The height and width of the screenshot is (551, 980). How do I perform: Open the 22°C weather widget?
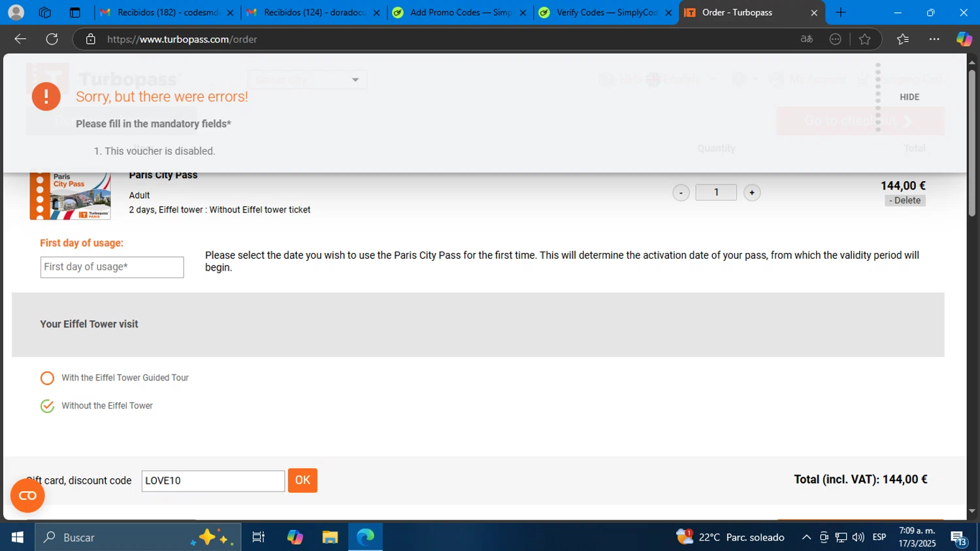click(730, 537)
